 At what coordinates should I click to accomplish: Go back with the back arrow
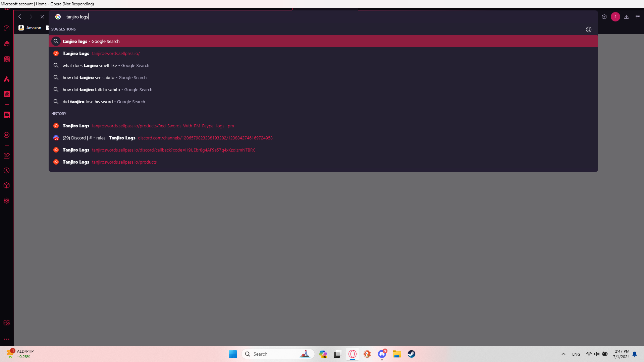point(20,17)
